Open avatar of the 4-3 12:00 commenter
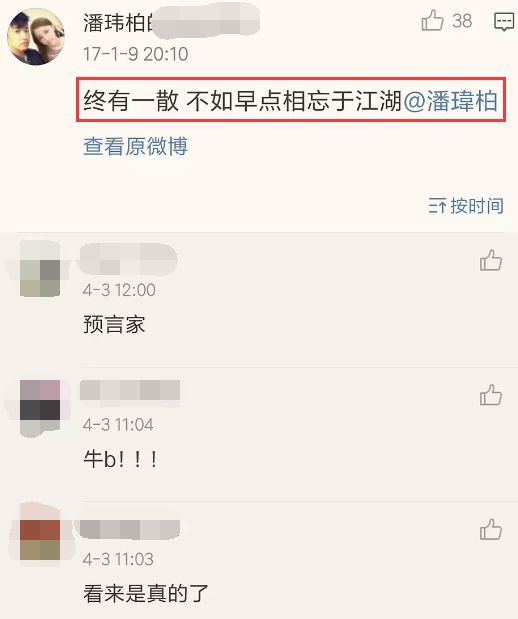The image size is (518, 619). click(40, 269)
